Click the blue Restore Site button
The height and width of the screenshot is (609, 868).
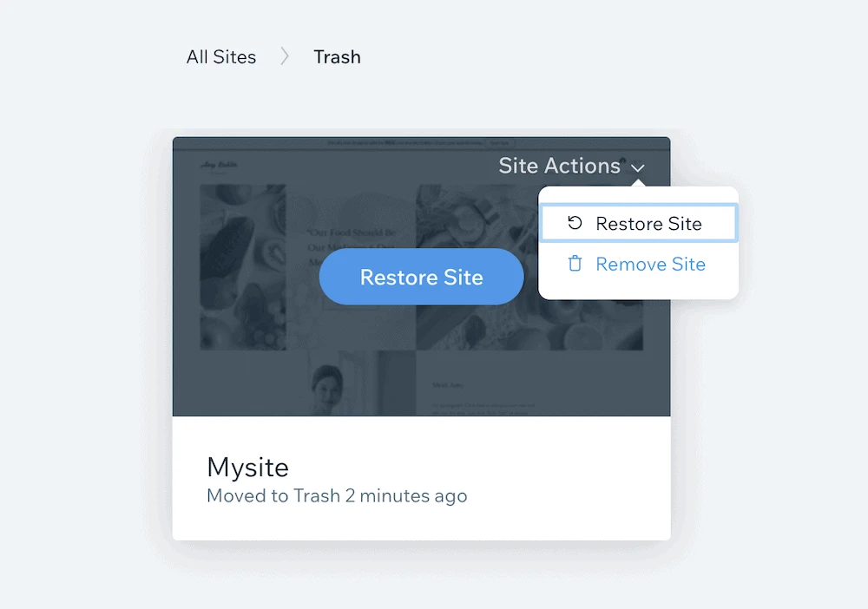click(421, 277)
